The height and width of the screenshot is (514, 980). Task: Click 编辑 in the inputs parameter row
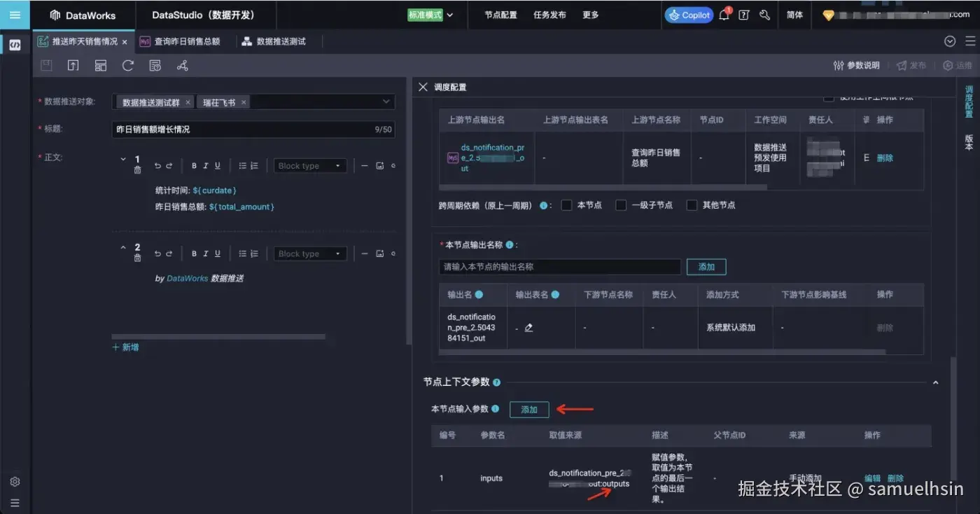pyautogui.click(x=872, y=478)
